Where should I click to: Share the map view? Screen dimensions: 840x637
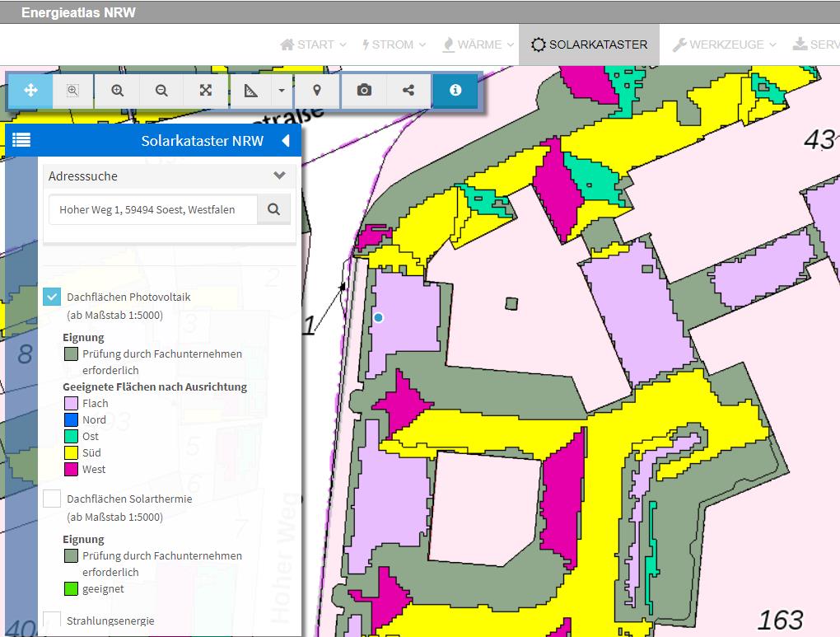(x=408, y=91)
